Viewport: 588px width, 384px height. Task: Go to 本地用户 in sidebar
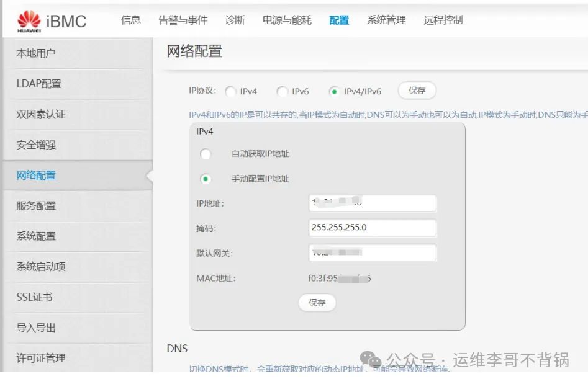[36, 53]
